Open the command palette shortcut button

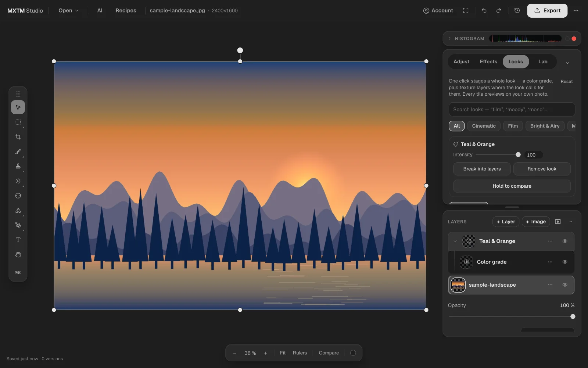click(18, 273)
